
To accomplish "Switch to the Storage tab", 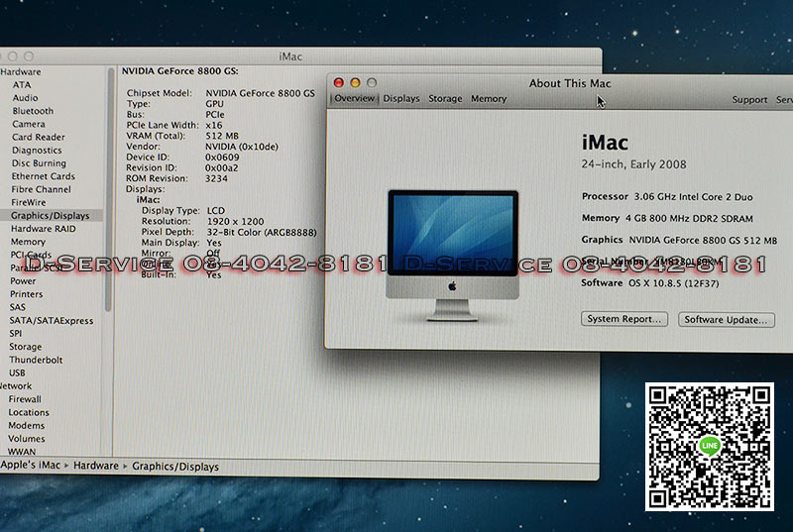I will (445, 98).
